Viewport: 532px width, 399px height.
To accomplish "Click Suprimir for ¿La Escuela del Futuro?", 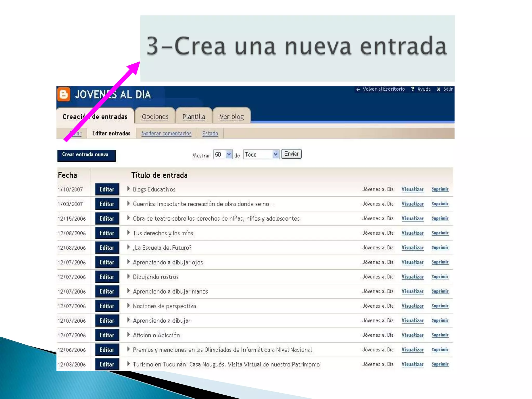I will pyautogui.click(x=440, y=247).
